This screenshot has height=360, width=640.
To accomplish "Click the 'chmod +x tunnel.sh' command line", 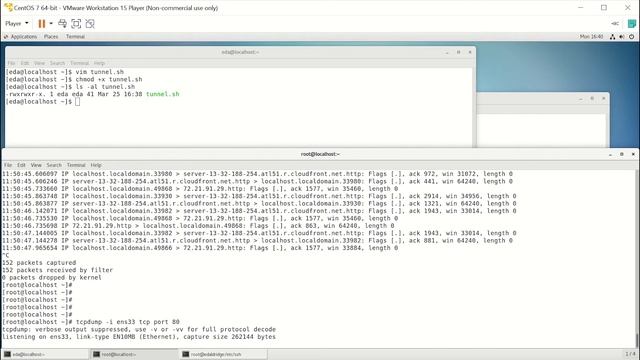I will [74, 80].
